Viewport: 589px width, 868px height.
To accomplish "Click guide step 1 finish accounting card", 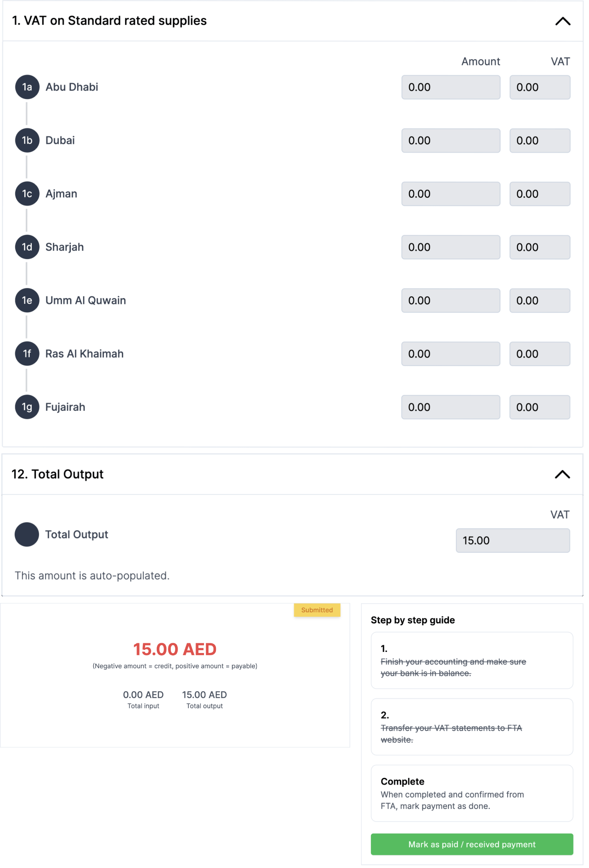I will [x=471, y=661].
